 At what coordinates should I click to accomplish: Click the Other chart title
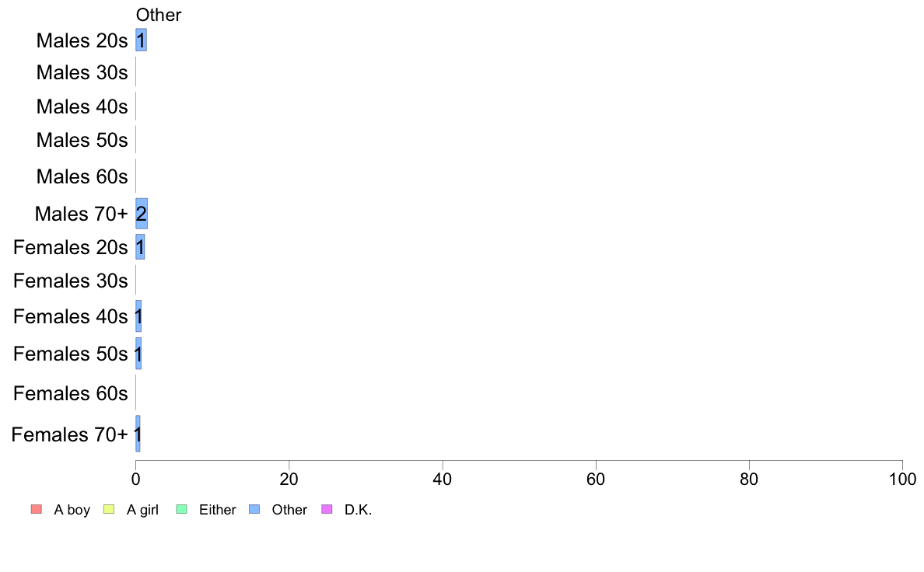[x=159, y=15]
